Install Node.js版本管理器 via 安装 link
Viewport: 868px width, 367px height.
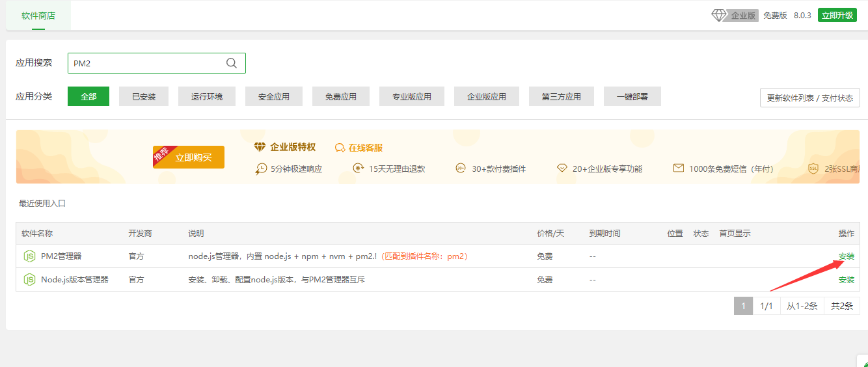click(x=847, y=280)
